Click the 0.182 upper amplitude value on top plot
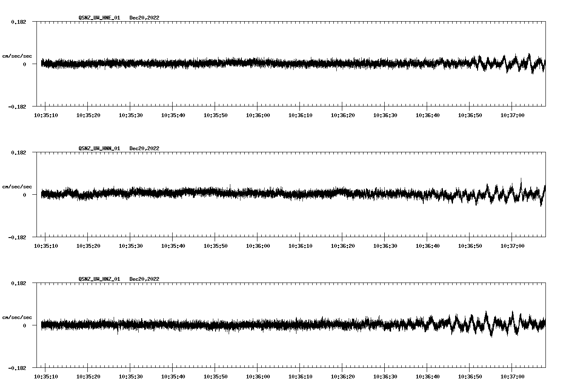 coord(17,22)
